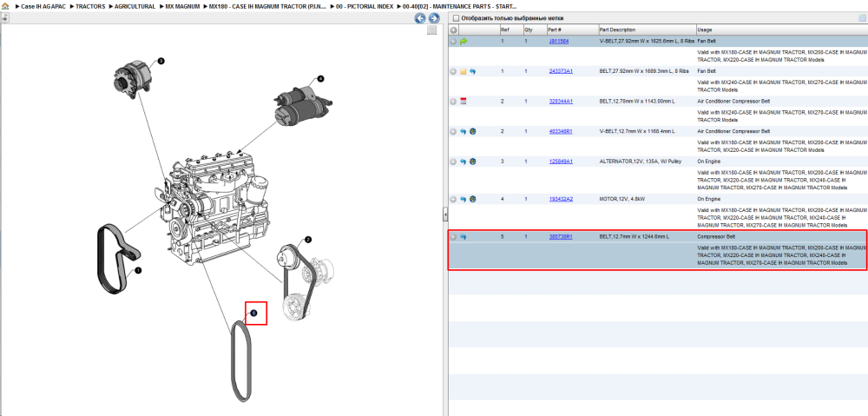868x416 pixels.
Task: Select 'BELT,12.7mm W x 1244.6mm L' description
Action: [635, 236]
